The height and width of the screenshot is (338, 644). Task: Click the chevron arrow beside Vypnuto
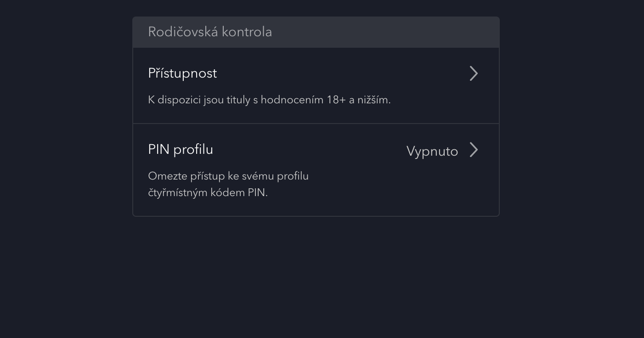(x=474, y=150)
